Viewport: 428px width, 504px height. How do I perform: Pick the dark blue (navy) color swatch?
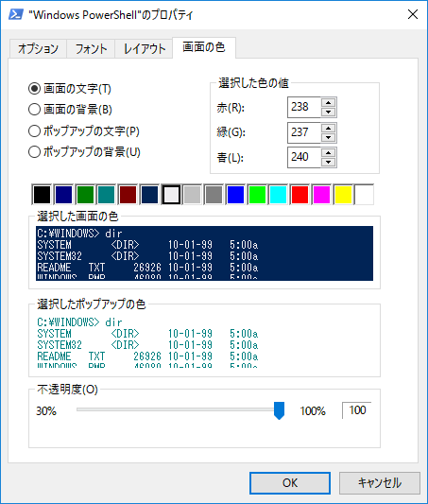pyautogui.click(x=63, y=195)
